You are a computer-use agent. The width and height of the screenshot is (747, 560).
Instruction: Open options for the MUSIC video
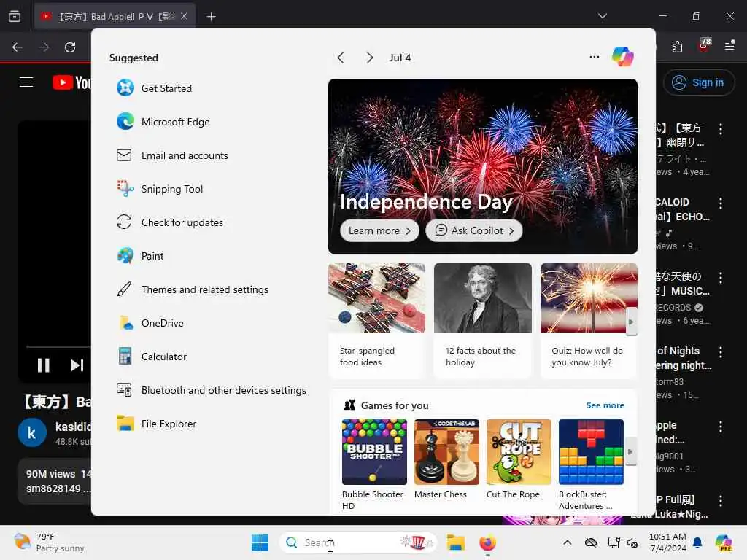click(x=720, y=278)
